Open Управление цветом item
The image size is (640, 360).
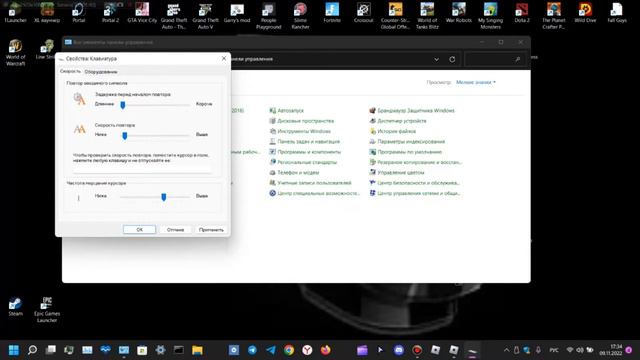click(x=396, y=172)
